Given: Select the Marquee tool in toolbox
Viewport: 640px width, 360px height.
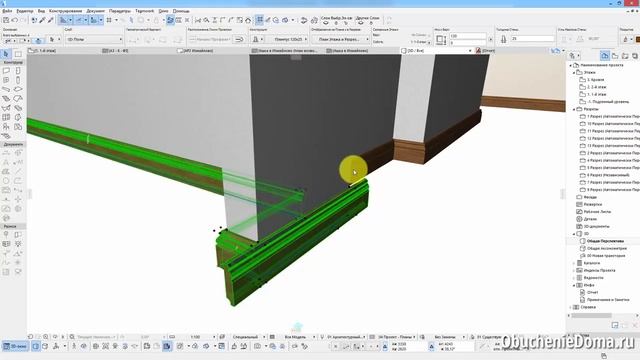Looking at the screenshot, I should click(18, 54).
